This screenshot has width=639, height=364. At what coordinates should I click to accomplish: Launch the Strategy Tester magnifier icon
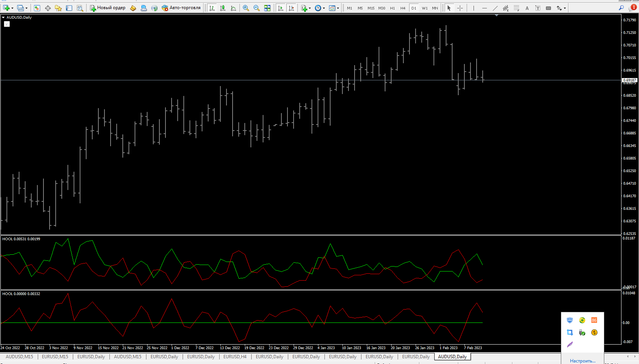80,8
